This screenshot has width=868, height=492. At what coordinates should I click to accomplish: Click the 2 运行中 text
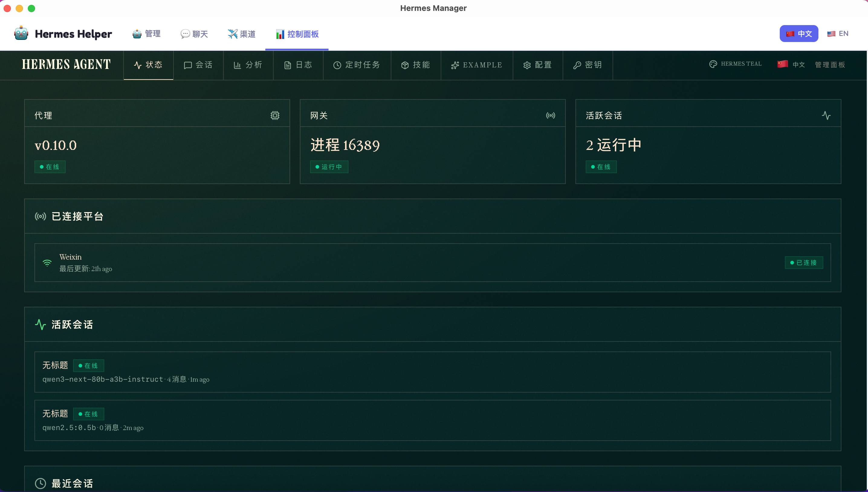pos(614,145)
